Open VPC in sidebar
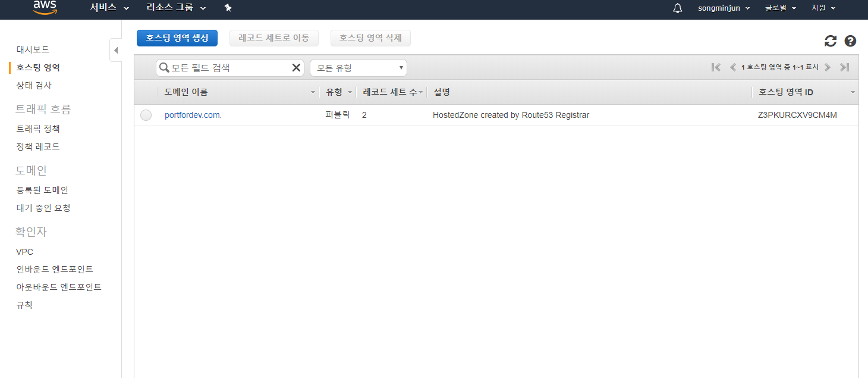868x378 pixels. click(25, 252)
